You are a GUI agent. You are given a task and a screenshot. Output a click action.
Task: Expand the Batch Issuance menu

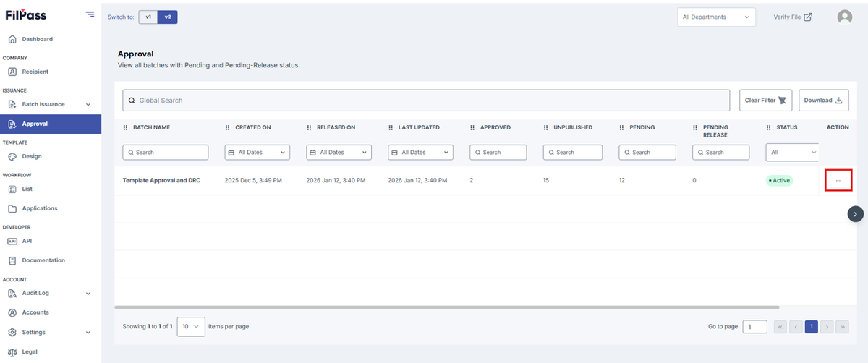click(51, 104)
